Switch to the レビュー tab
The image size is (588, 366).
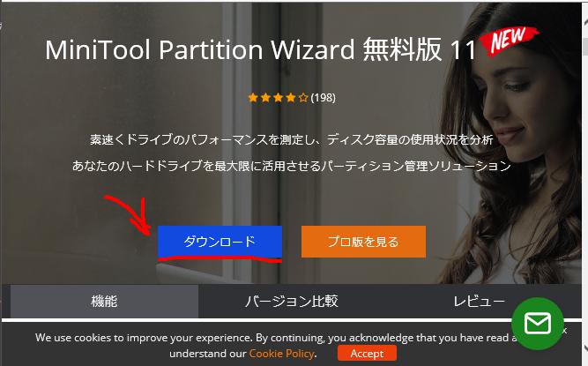(480, 301)
